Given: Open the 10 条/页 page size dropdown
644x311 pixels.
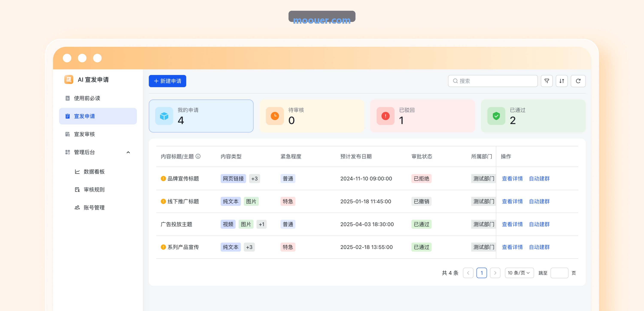Looking at the screenshot, I should click(x=519, y=273).
